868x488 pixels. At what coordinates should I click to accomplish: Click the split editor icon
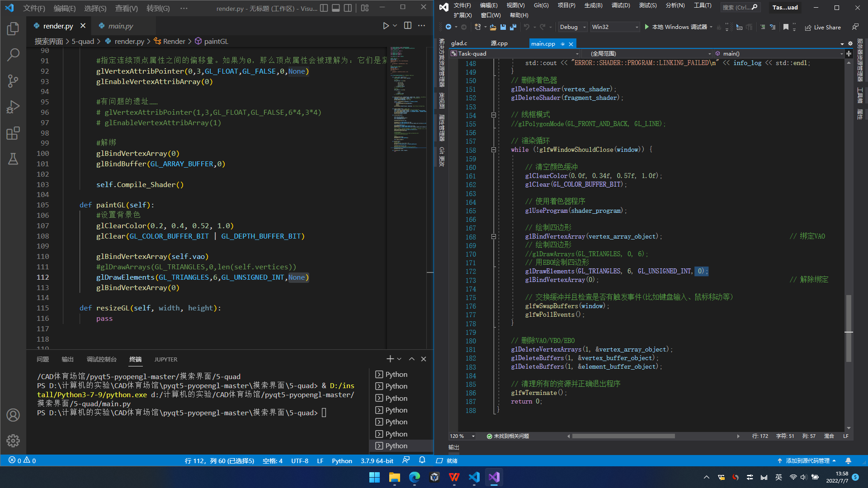click(408, 26)
